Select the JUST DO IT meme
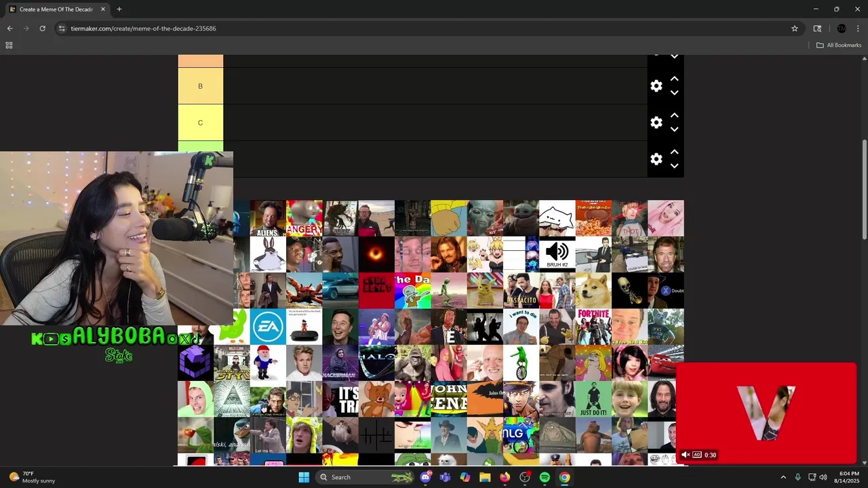 pos(593,399)
